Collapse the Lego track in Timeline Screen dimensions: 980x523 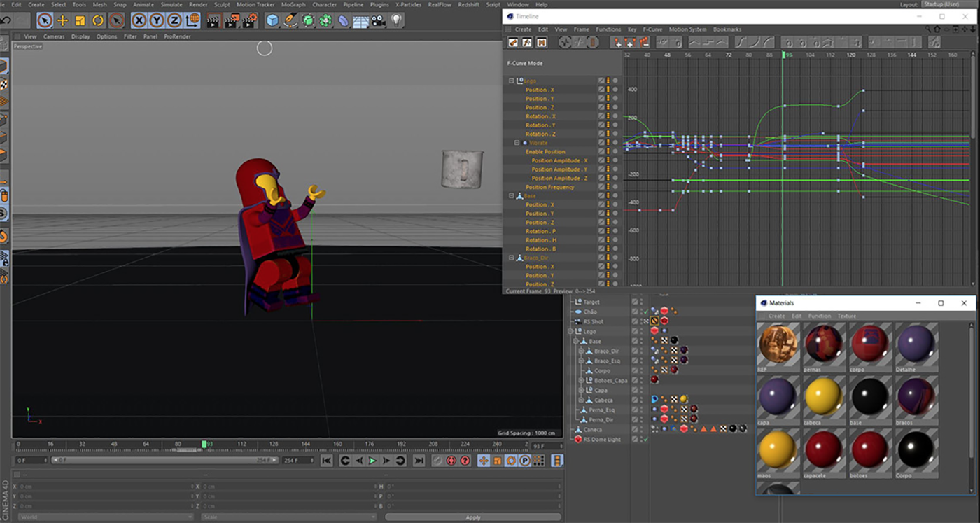point(512,81)
